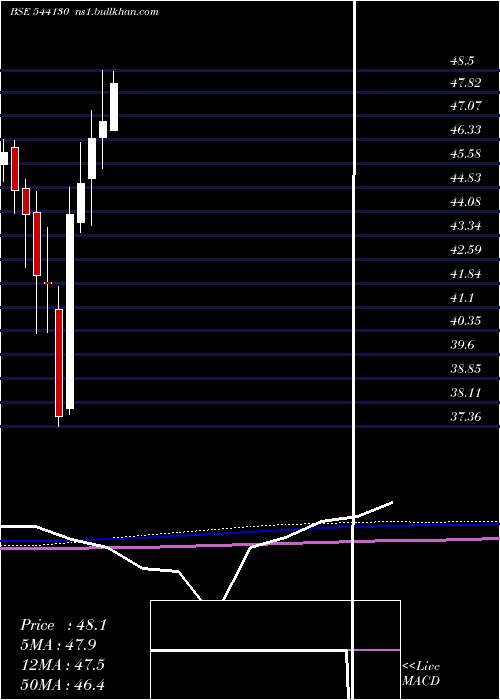
Task: Select the 40.35 price axis label
Action: pos(466,321)
